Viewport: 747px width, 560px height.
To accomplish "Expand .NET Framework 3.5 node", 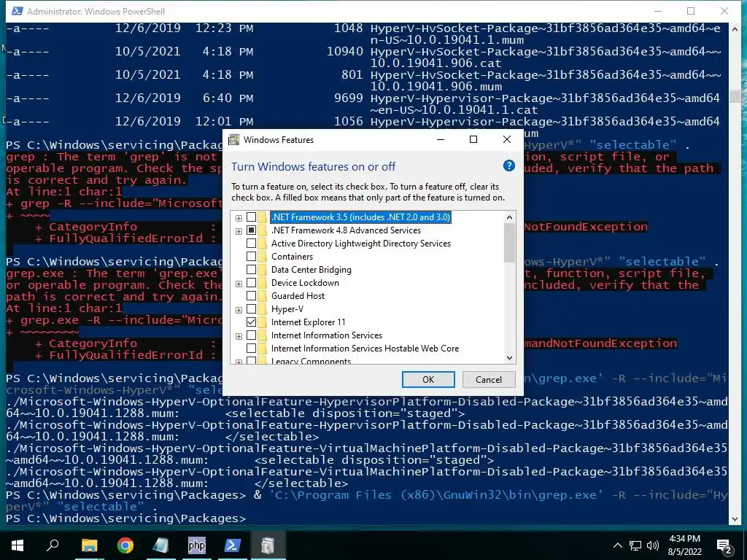I will point(239,218).
